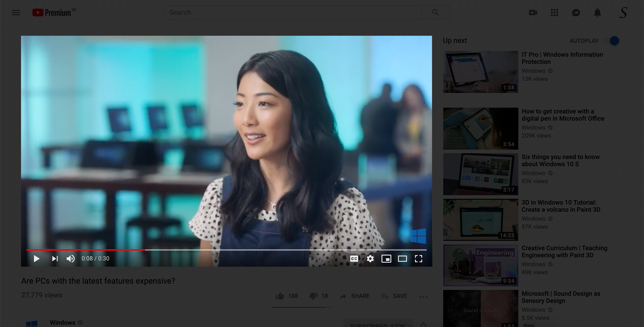644x327 pixels.
Task: Enable closed captions (CC) on video
Action: coord(354,258)
